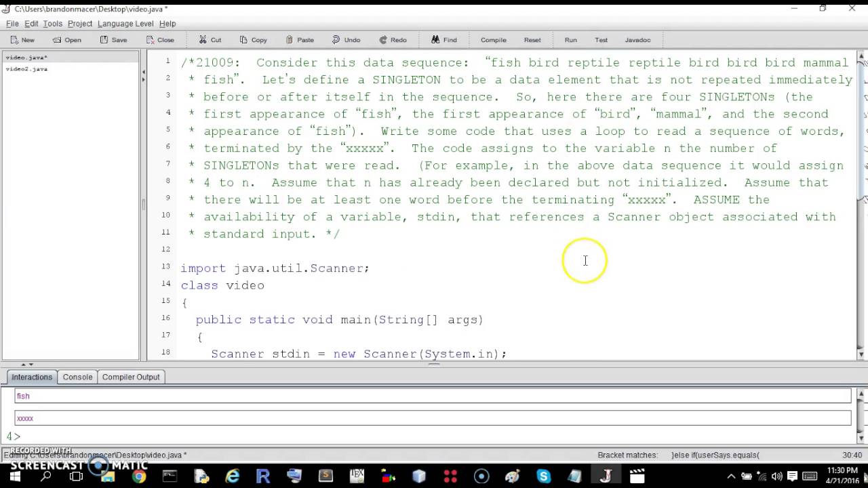Open Find with the binoculars button

(444, 40)
